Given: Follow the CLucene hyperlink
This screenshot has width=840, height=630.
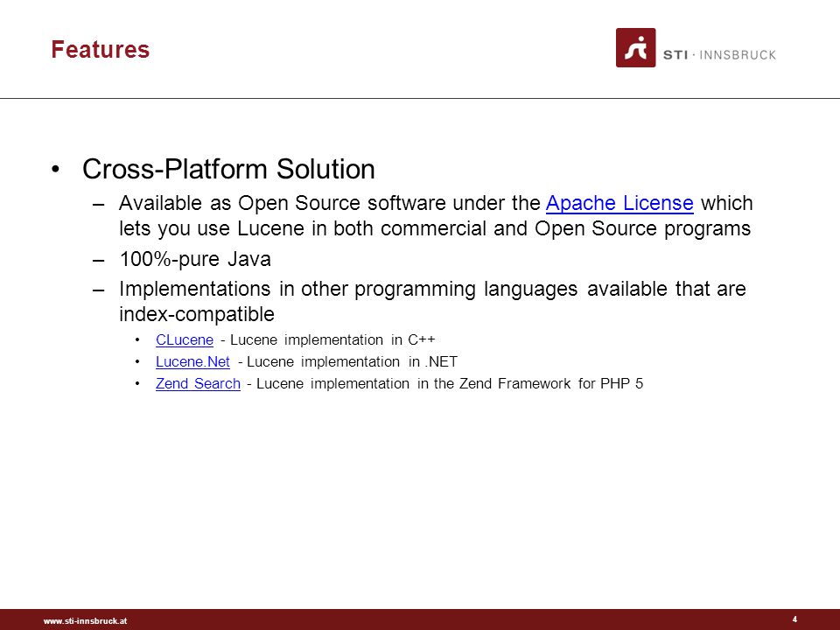Looking at the screenshot, I should [185, 339].
